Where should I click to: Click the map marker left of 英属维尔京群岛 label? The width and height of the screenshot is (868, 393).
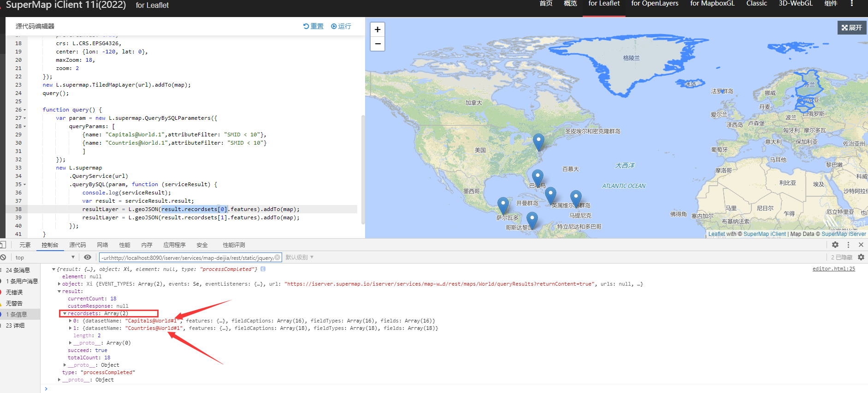tap(550, 196)
